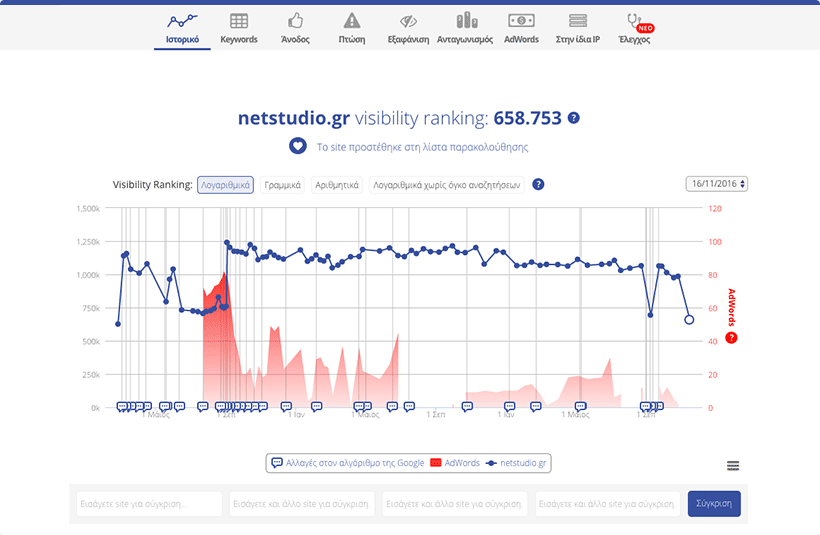Click the red AdWords axis help icon
820x535 pixels.
[x=731, y=338]
